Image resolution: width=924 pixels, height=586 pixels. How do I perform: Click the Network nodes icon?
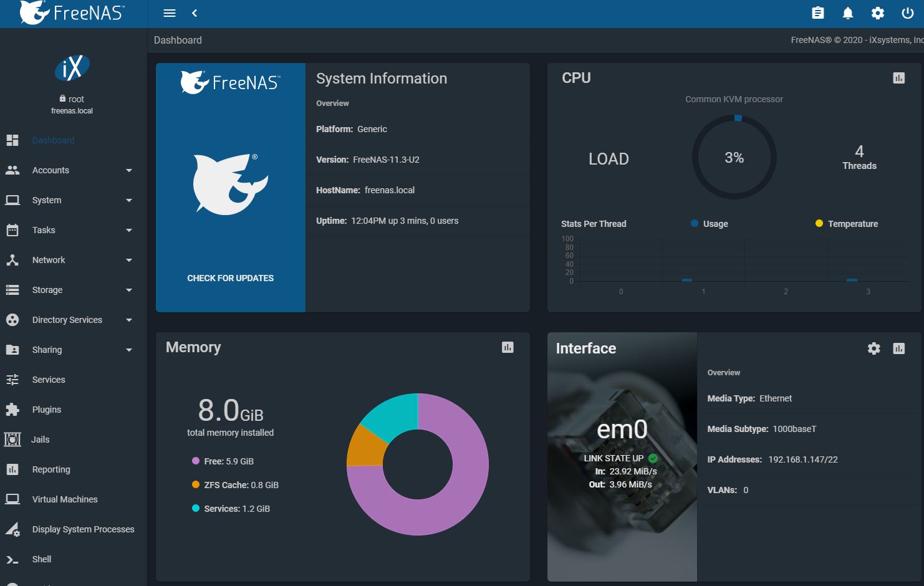[x=12, y=260]
